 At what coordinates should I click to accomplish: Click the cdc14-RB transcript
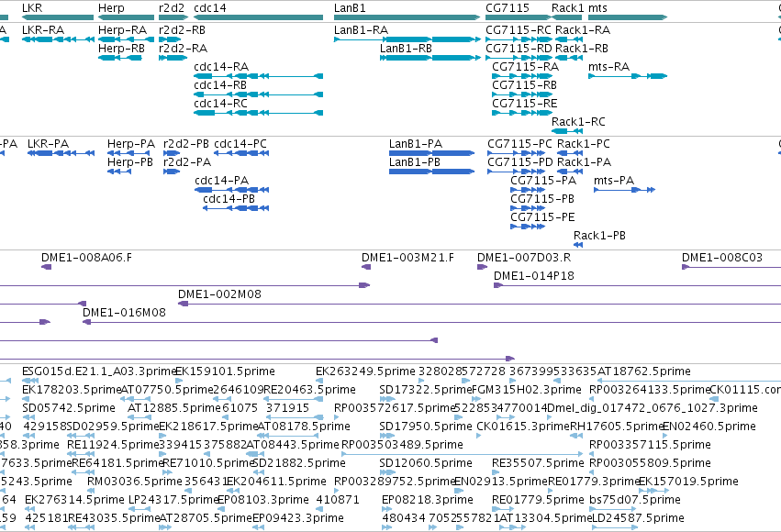[258, 94]
